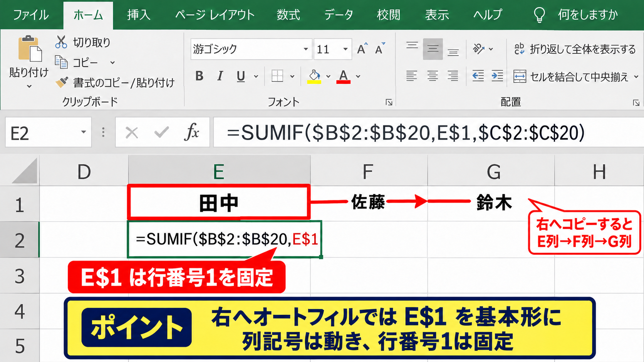The image size is (644, 362).
Task: Open the merge cells dropdown arrow
Action: click(636, 77)
